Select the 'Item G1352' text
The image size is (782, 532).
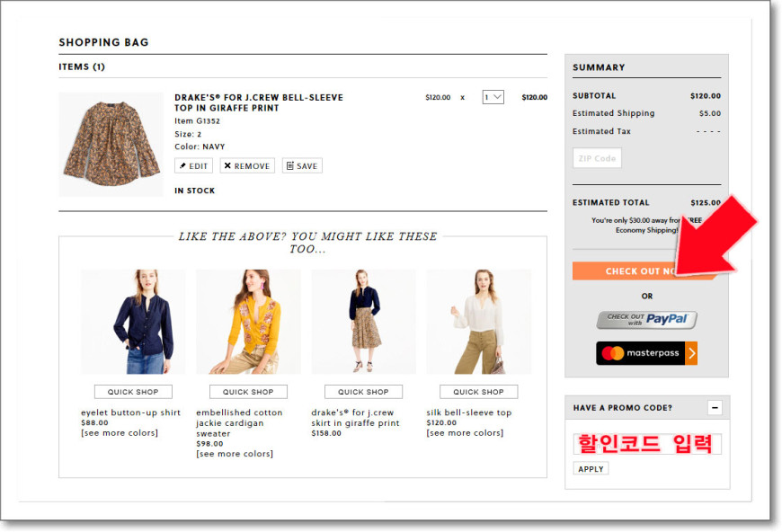(197, 121)
